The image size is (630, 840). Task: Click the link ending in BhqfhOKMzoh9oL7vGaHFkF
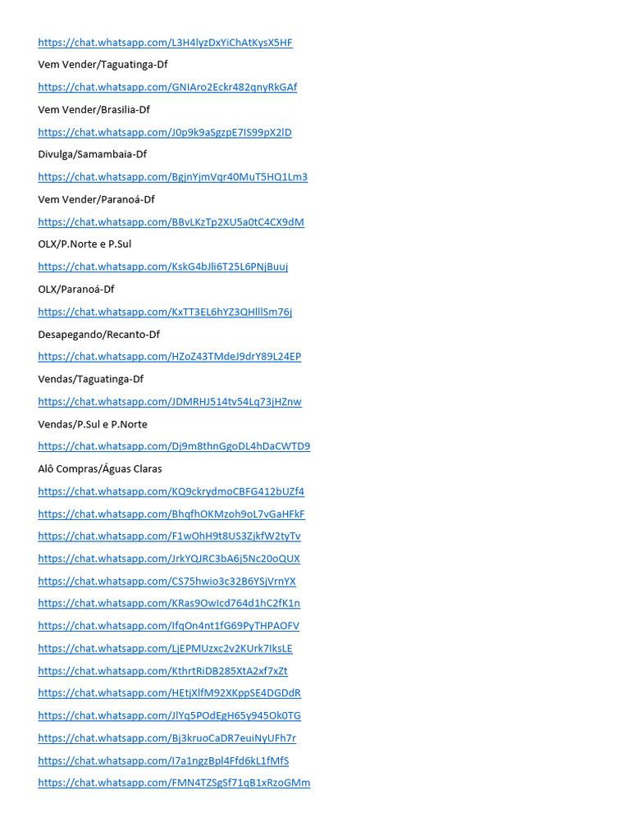[171, 514]
